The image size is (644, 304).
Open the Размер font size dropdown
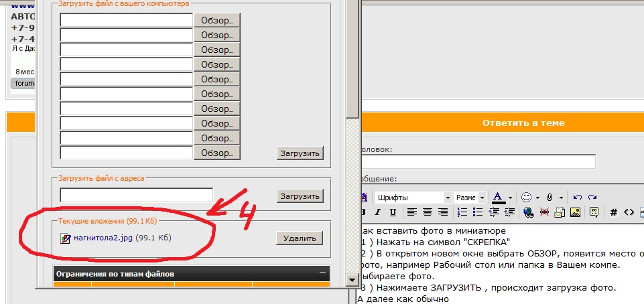[482, 198]
